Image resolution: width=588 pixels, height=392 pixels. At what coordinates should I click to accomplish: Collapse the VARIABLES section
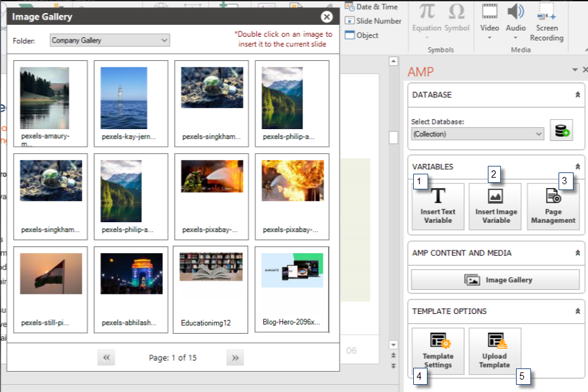[x=578, y=167]
